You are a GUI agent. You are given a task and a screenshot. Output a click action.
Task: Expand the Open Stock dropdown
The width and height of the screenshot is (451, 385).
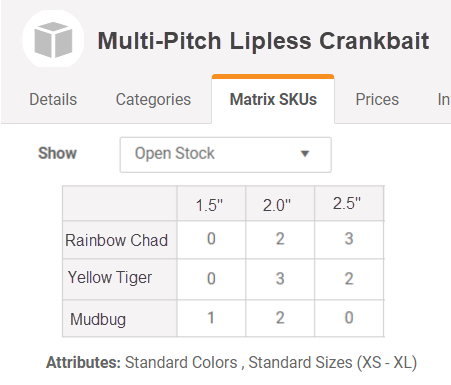click(x=226, y=154)
